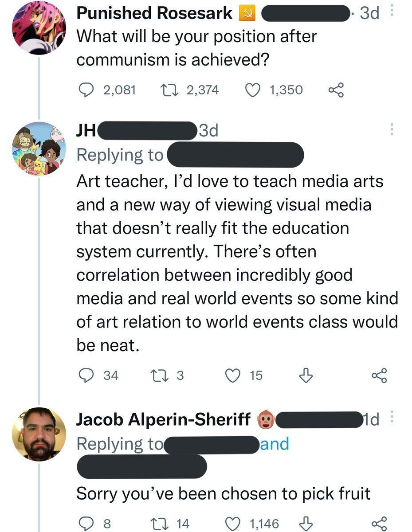
Task: Share JH's art teacher tweet
Action: tap(379, 376)
